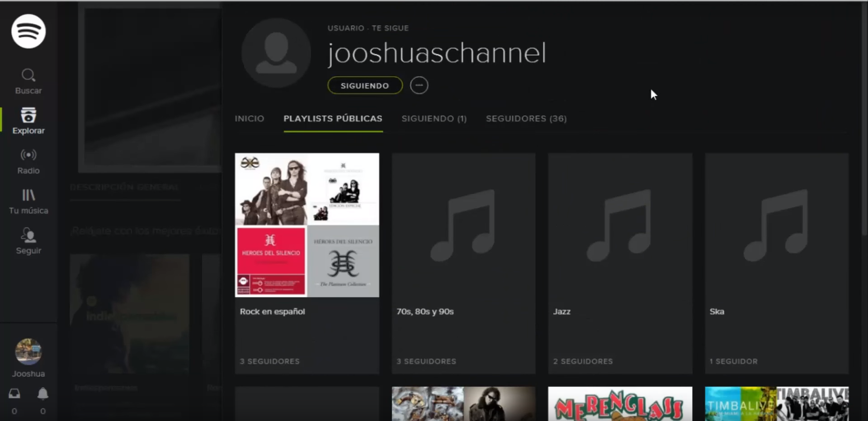This screenshot has height=421, width=868.
Task: Open the Explorar section
Action: point(28,121)
